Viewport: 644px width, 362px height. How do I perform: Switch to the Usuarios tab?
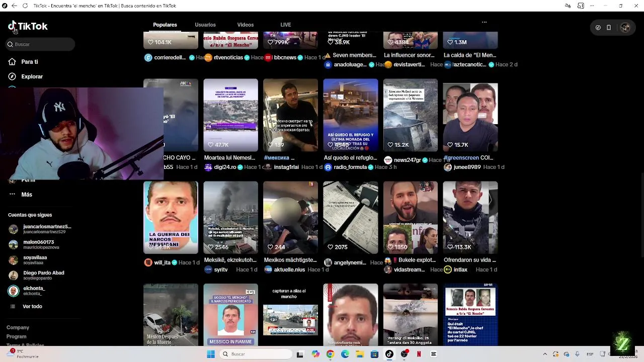pos(205,25)
